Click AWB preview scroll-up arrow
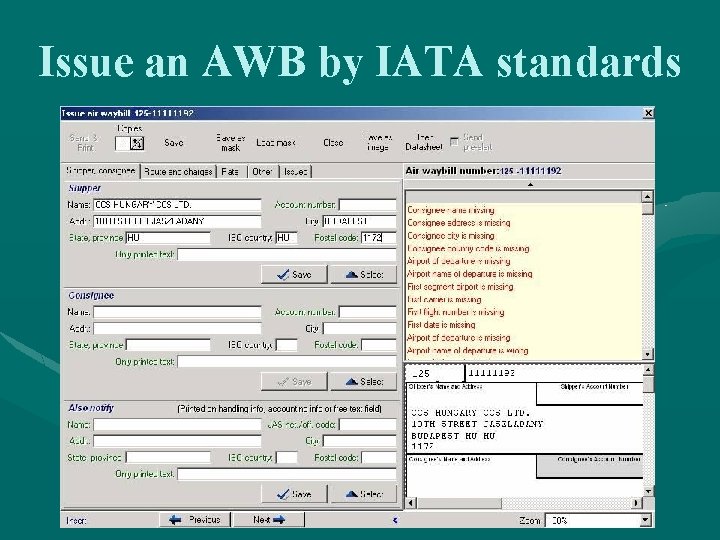 (647, 370)
